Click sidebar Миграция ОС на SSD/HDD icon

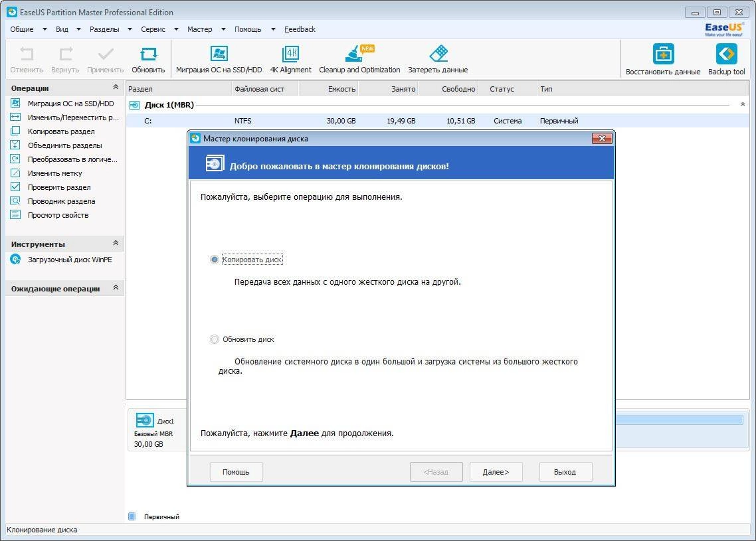pyautogui.click(x=15, y=103)
